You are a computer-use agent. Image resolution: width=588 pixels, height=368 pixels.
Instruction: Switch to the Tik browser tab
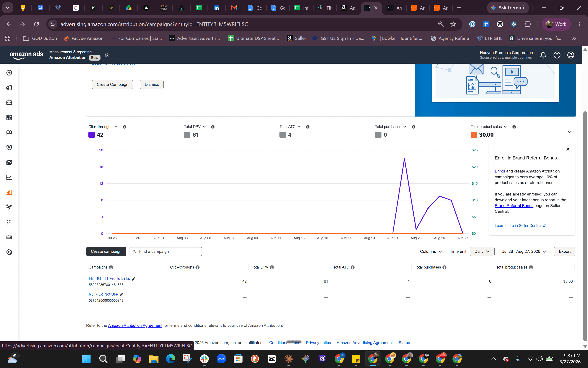pyautogui.click(x=325, y=8)
